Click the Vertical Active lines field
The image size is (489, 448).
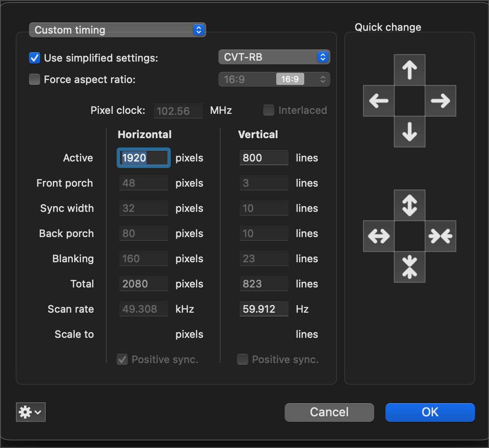click(264, 158)
